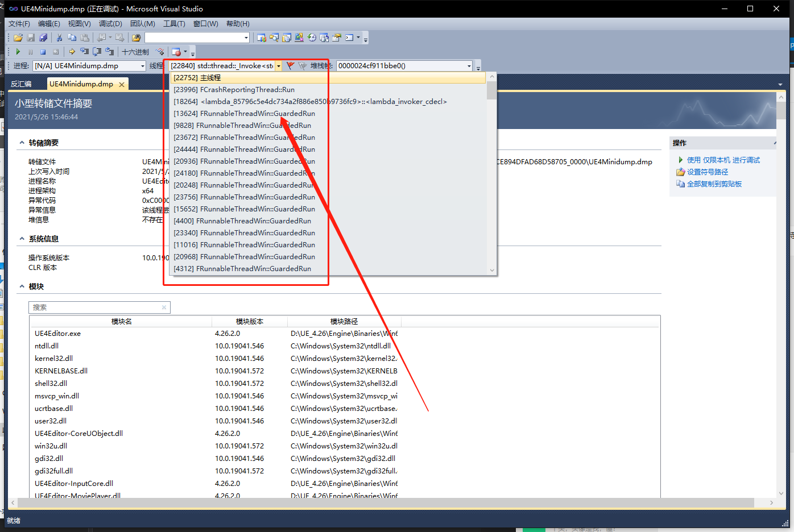This screenshot has height=532, width=794.
Task: Select thread [22752] 主线程 in list
Action: click(329, 78)
